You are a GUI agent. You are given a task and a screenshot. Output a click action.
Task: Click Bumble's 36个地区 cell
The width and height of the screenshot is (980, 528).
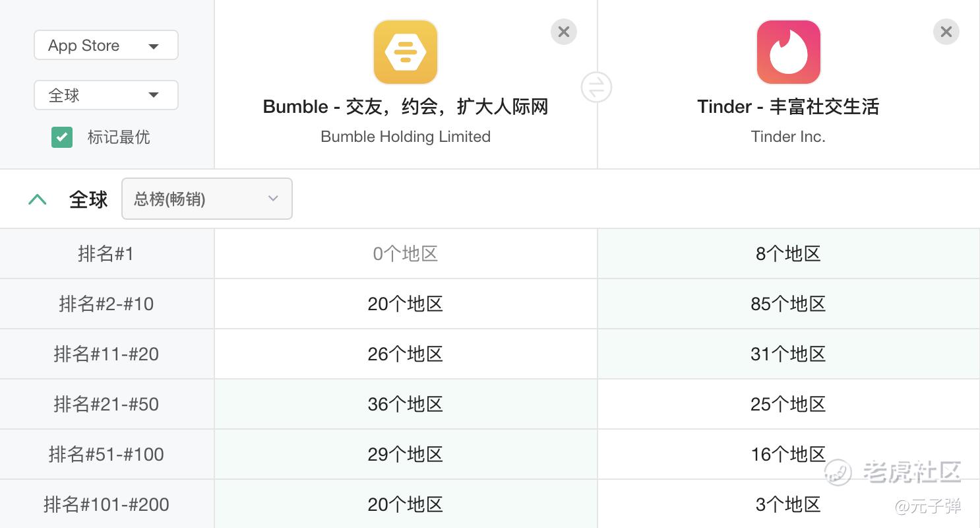pyautogui.click(x=406, y=404)
